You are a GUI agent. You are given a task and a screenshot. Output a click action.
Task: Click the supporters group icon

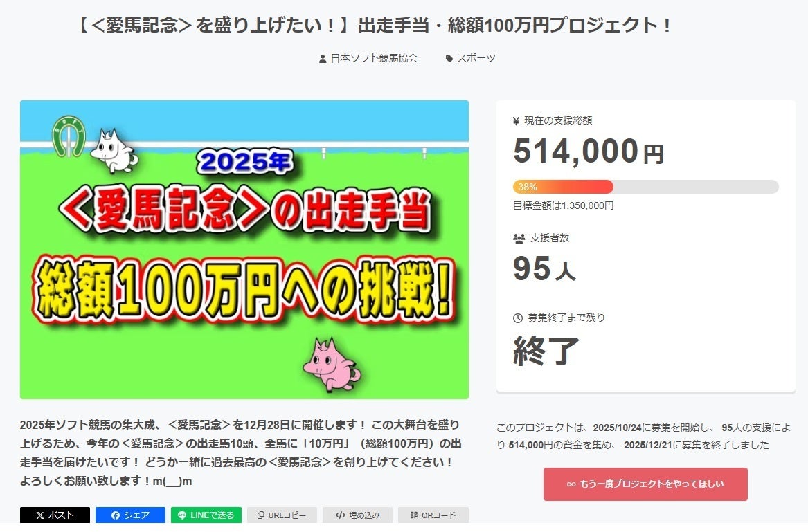[519, 239]
